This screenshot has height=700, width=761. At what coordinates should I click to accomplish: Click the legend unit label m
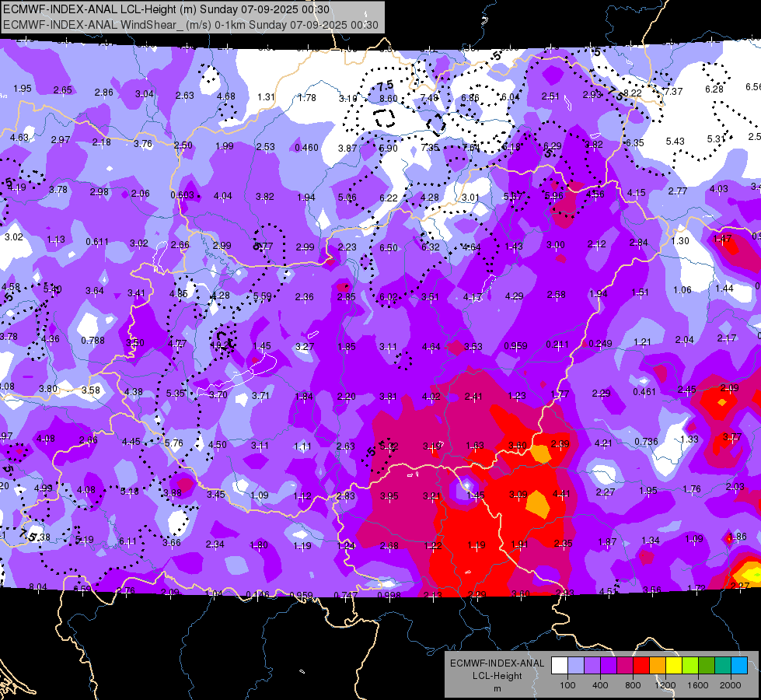tap(497, 689)
